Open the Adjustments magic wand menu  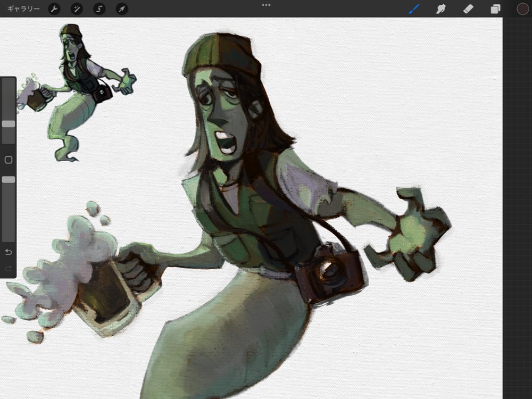(77, 9)
